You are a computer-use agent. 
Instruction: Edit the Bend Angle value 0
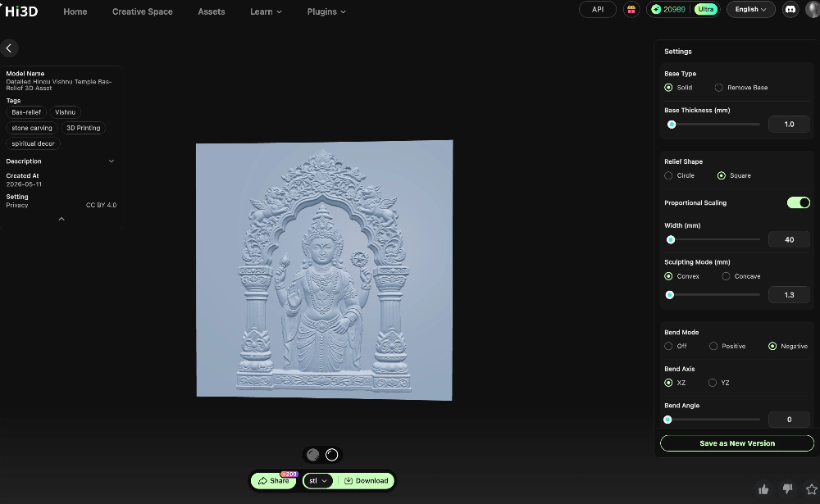(x=789, y=420)
